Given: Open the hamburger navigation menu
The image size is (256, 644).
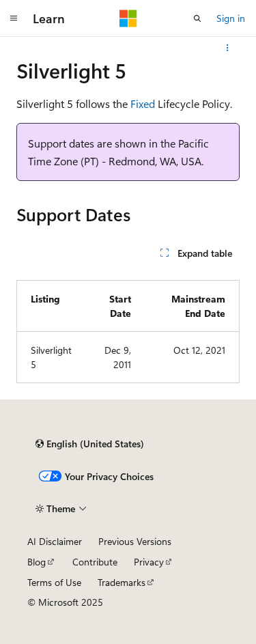Looking at the screenshot, I should (x=14, y=18).
